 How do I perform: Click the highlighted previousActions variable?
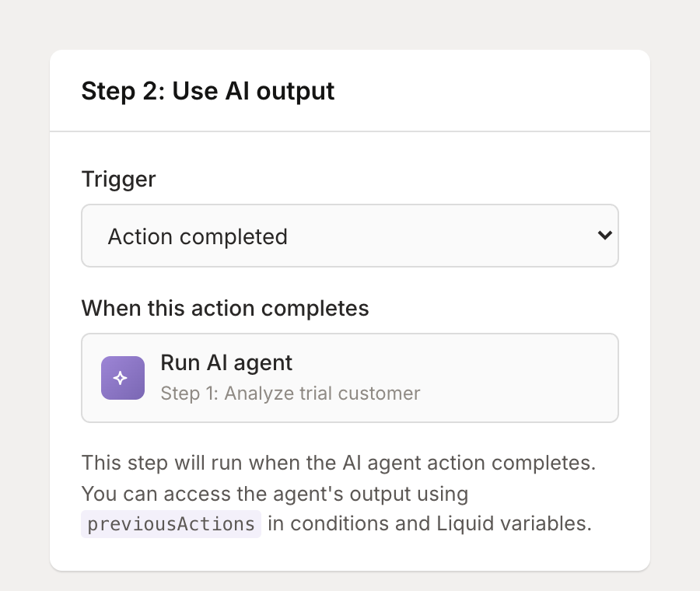170,523
